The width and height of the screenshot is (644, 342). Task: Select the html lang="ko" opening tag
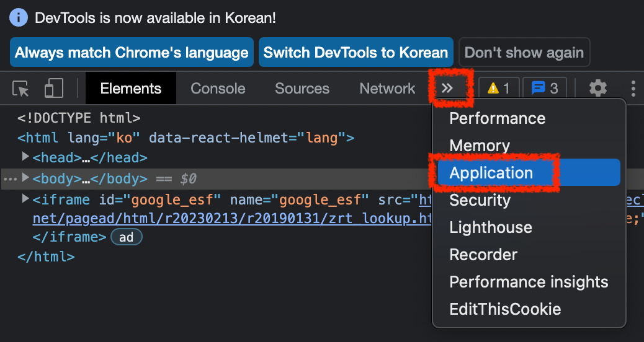pyautogui.click(x=186, y=138)
